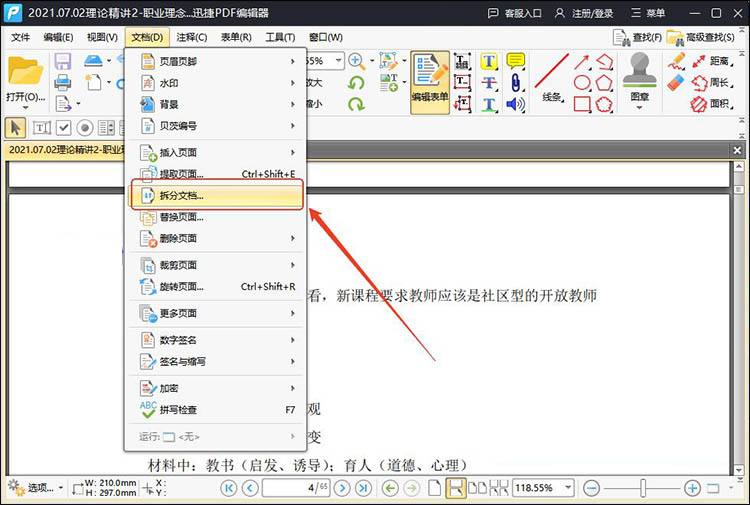Image resolution: width=750 pixels, height=505 pixels.
Task: Select the 周长 perimeter measuring tool
Action: pyautogui.click(x=712, y=83)
